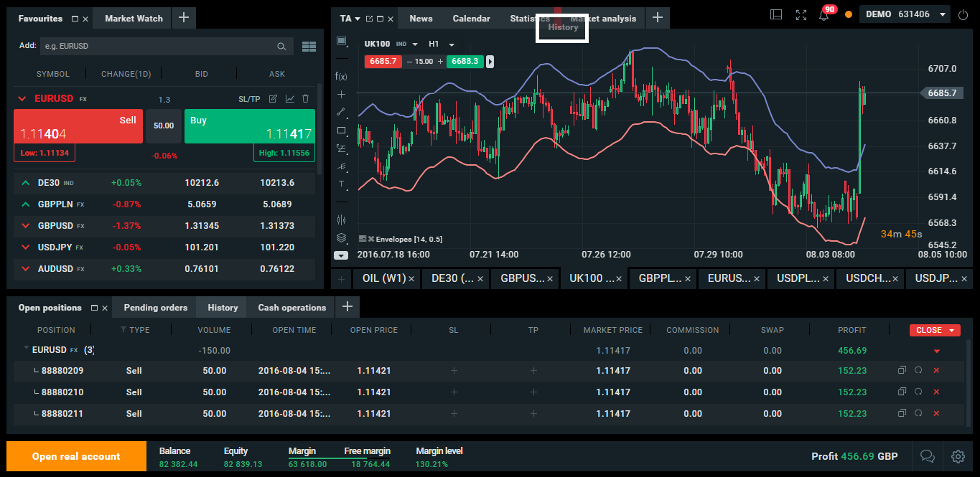Delete EURUSD from the favourites list
Viewport: 980px width, 477px height.
point(306,99)
